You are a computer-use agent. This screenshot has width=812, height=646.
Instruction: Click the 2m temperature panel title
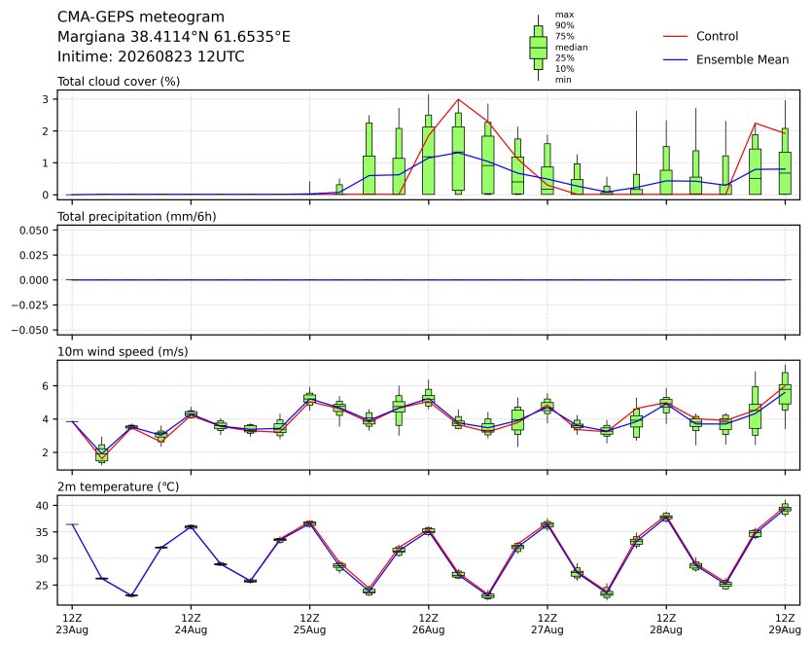pos(118,487)
